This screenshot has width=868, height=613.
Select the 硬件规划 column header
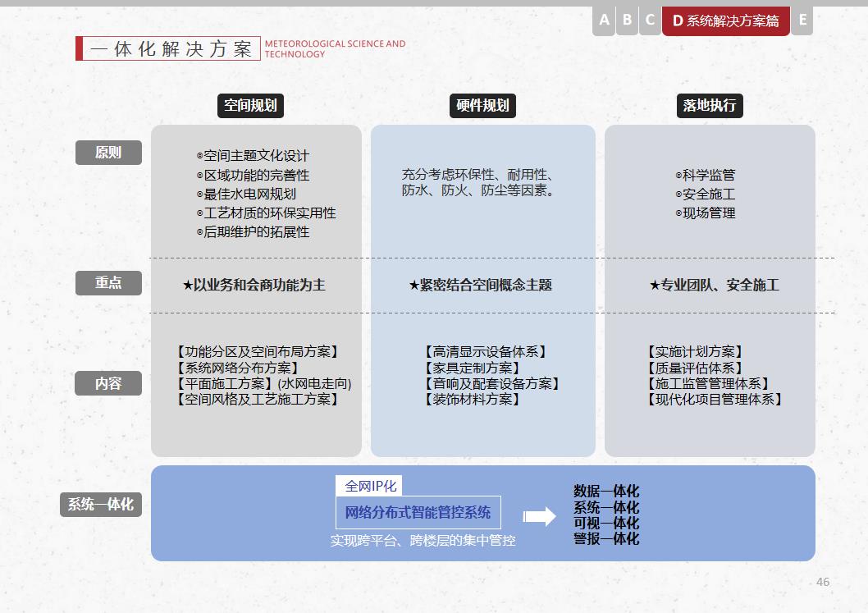[482, 106]
